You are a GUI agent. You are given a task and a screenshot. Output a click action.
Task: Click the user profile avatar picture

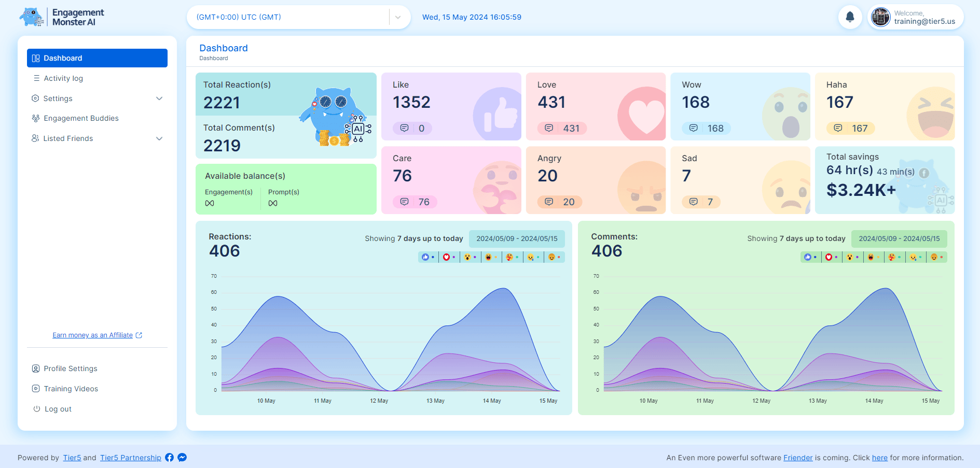tap(880, 17)
